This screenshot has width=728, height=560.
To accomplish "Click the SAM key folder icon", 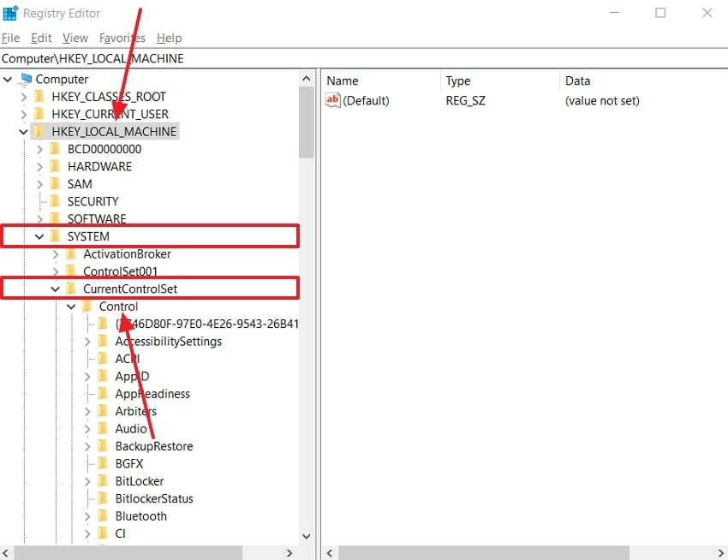I will [56, 183].
